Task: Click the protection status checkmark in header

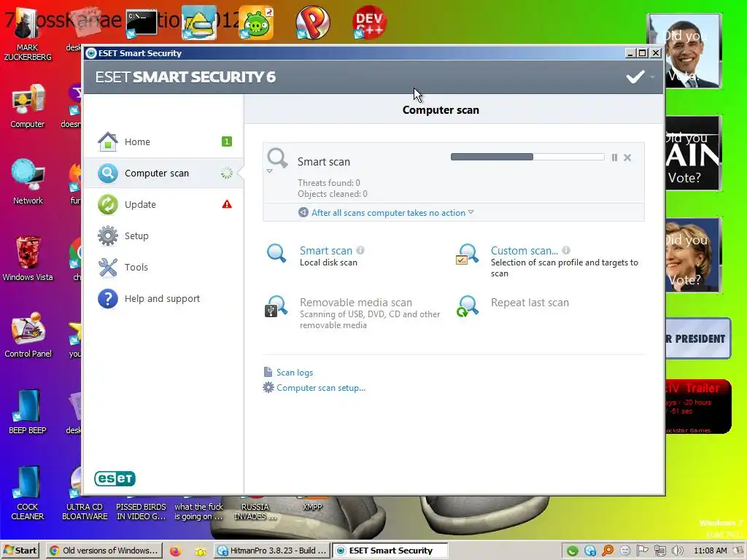Action: coord(635,77)
